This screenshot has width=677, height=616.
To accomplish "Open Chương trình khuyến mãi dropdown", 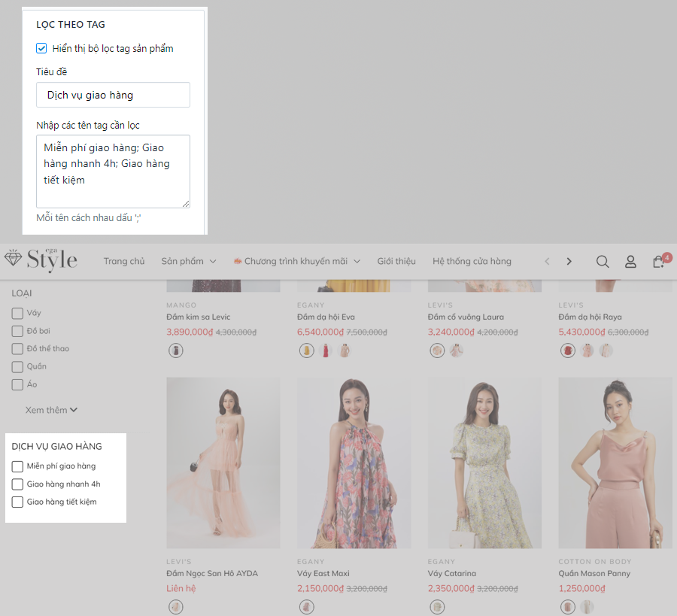I will 296,262.
